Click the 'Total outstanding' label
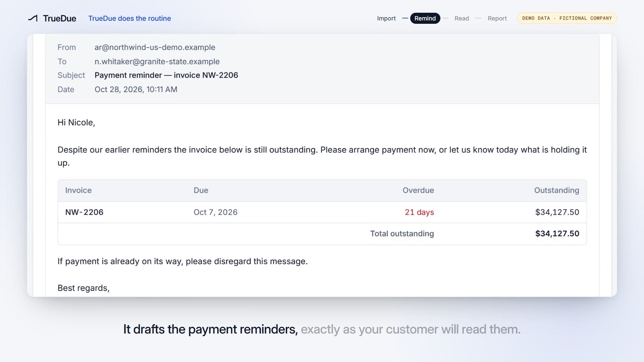644x362 pixels. click(x=402, y=234)
